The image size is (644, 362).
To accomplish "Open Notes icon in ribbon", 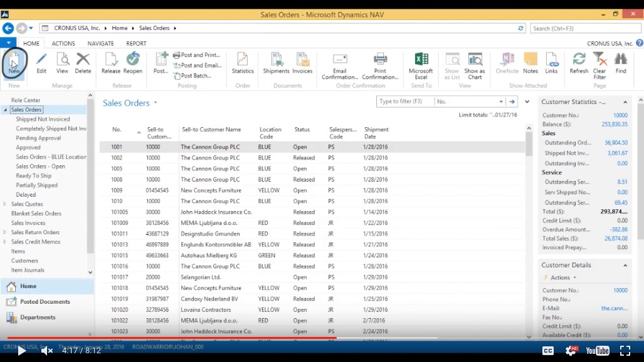I will 531,59.
